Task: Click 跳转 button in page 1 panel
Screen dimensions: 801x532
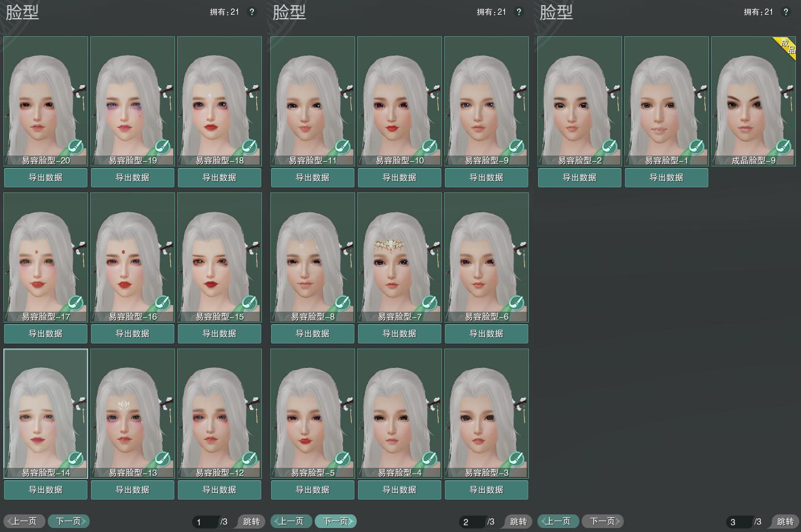Action: click(x=251, y=522)
